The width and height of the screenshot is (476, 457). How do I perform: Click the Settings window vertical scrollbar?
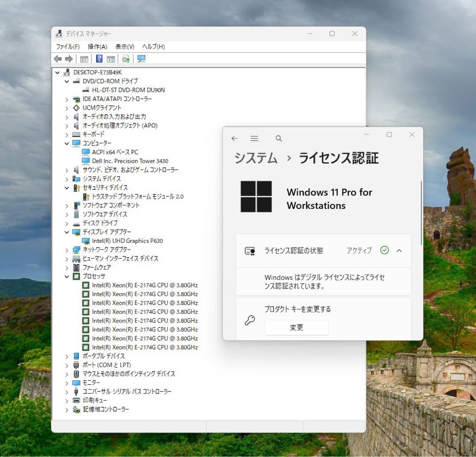click(x=421, y=213)
